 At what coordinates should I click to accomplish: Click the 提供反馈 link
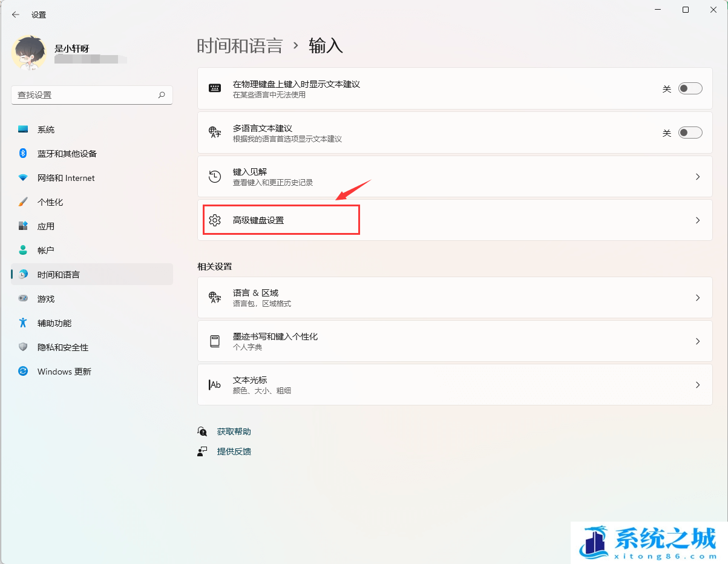pos(233,451)
